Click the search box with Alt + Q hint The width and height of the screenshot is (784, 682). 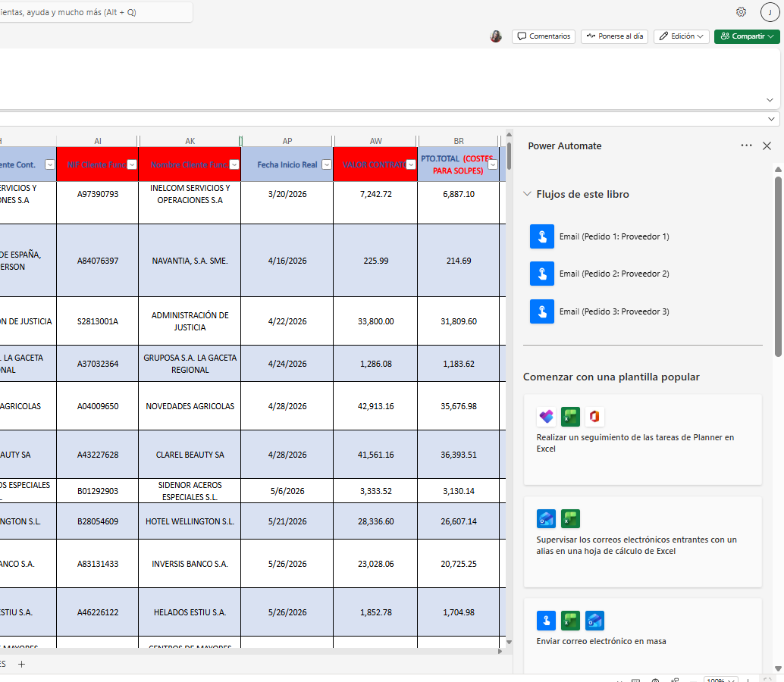pyautogui.click(x=95, y=12)
